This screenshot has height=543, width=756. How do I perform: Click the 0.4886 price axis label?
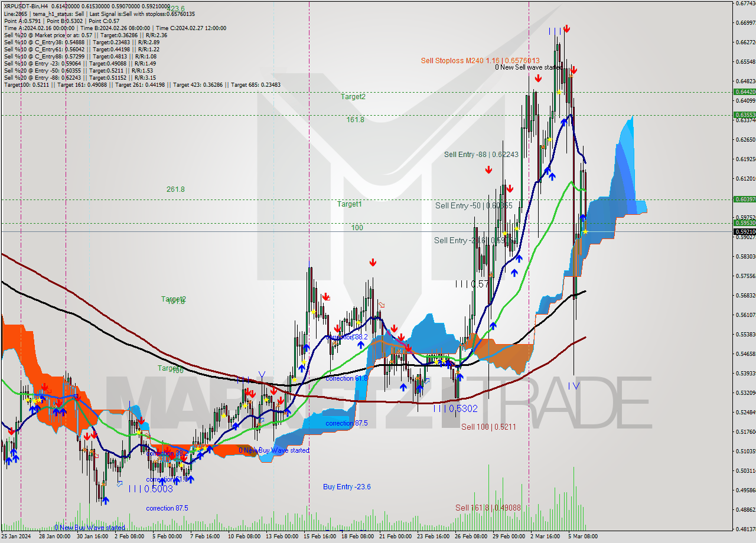[x=745, y=509]
